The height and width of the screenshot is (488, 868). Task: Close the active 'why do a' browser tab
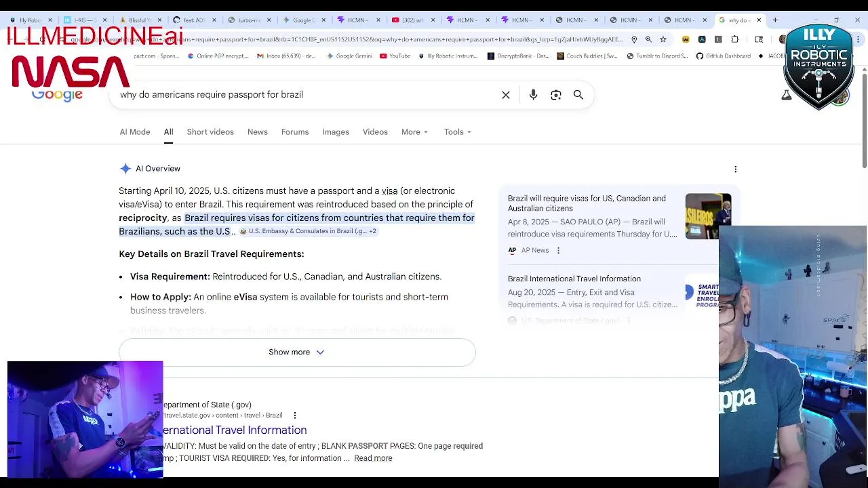click(x=759, y=20)
